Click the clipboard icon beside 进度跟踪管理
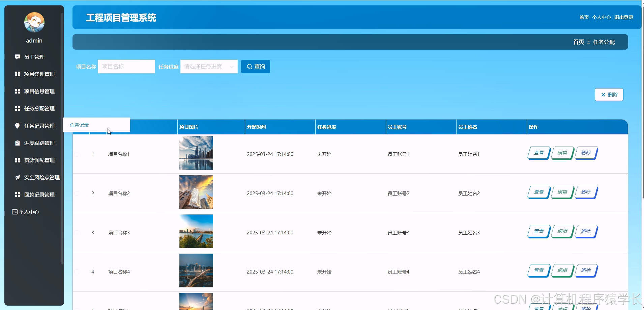The height and width of the screenshot is (310, 644). (x=18, y=143)
